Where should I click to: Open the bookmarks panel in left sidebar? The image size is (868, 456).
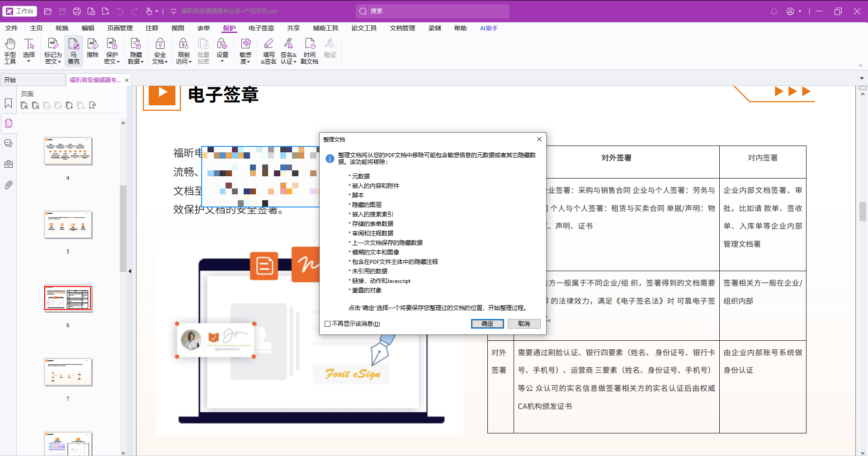pyautogui.click(x=9, y=103)
